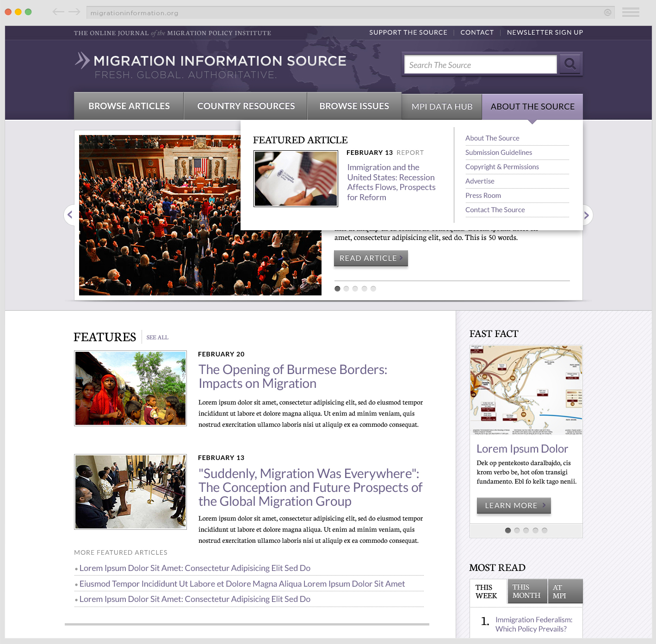The width and height of the screenshot is (656, 644).
Task: Select fifth dot in Fast Fact pager
Action: pos(545,530)
